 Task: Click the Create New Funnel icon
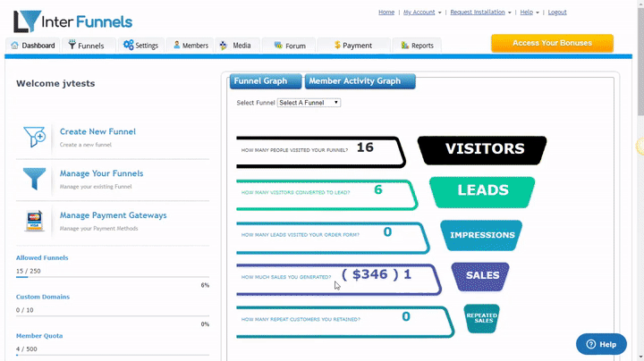[x=35, y=137]
